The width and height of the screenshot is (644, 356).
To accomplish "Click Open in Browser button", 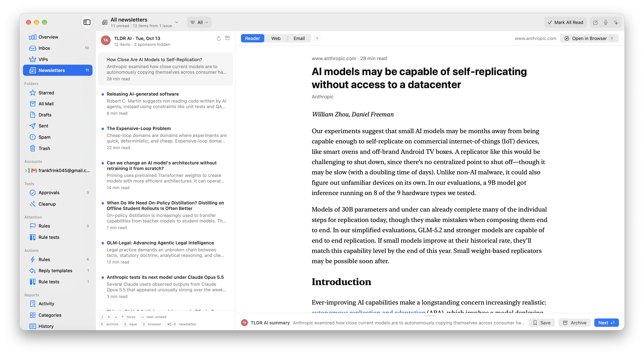I will click(589, 38).
